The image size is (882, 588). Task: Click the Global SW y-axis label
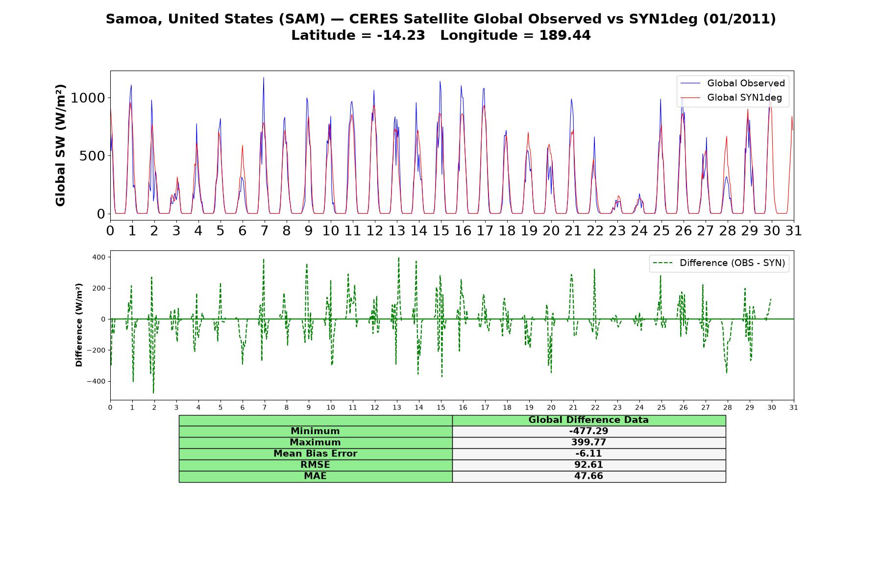pos(60,146)
